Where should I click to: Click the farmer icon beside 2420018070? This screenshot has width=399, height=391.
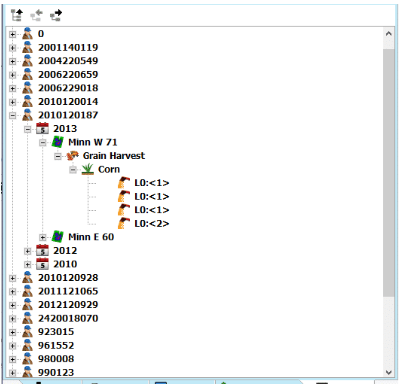coord(28,318)
